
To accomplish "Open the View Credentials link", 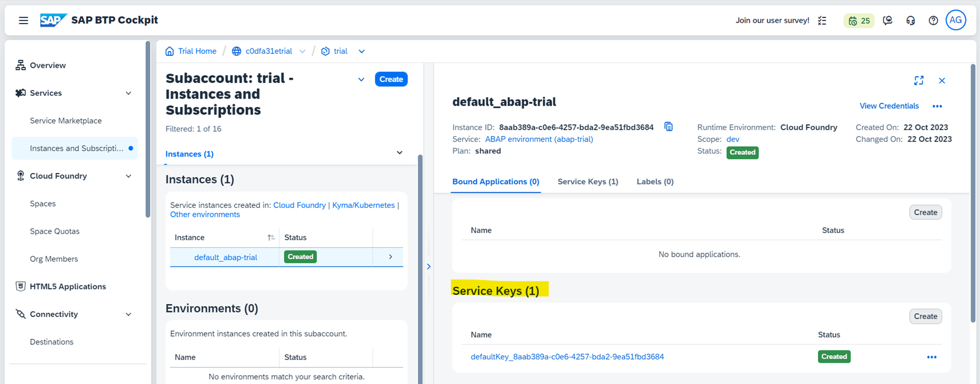I will [889, 106].
